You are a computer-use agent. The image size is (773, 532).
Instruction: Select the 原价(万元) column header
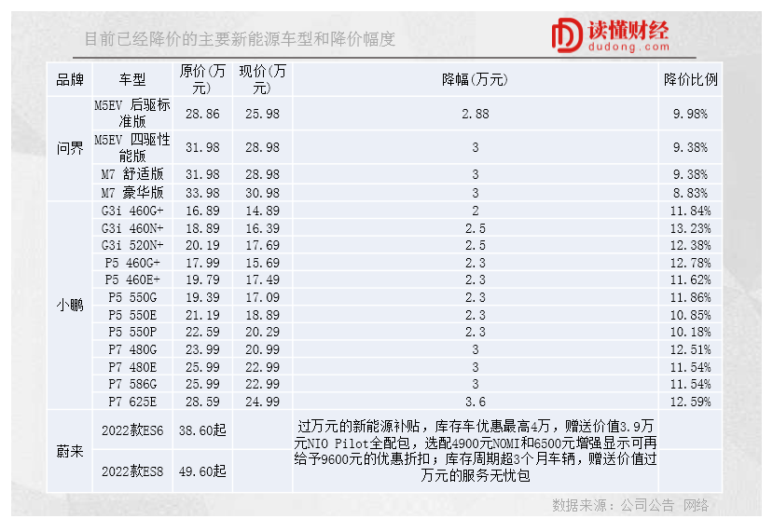tap(202, 79)
